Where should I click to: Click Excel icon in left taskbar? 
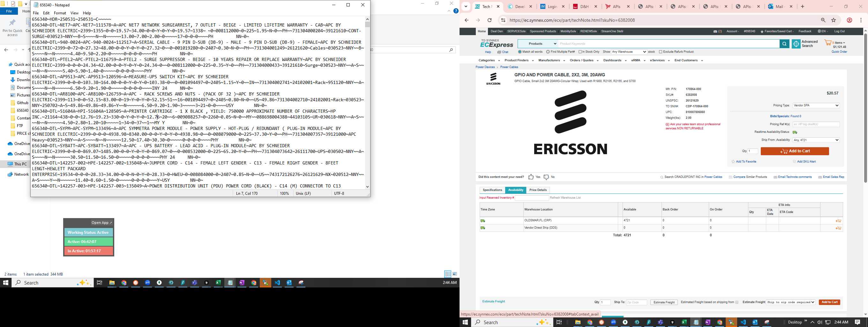pyautogui.click(x=218, y=283)
